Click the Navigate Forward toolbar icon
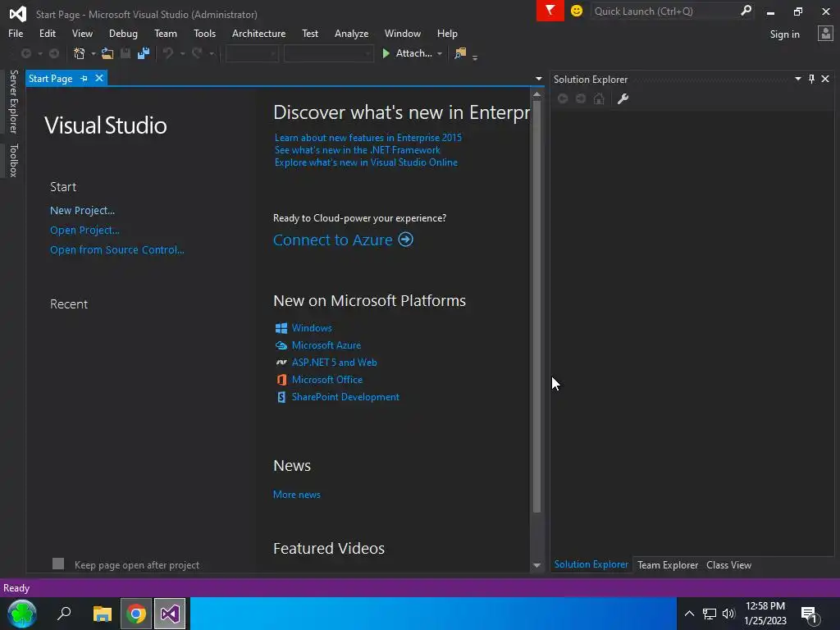 pos(54,53)
